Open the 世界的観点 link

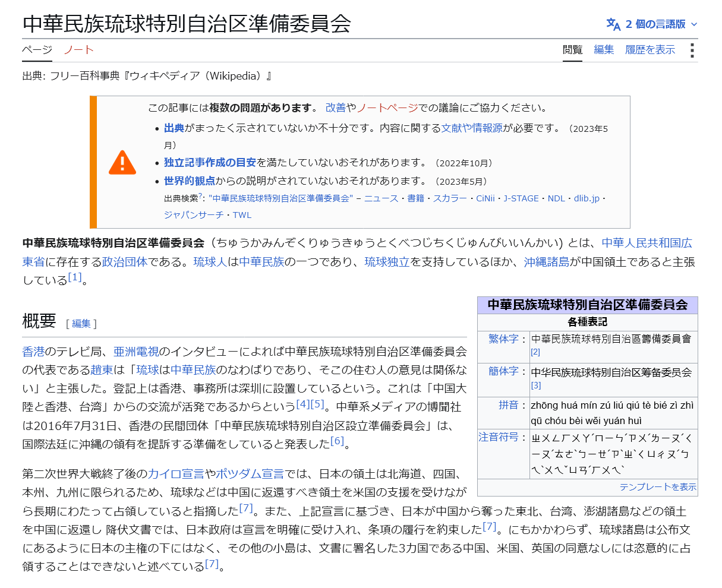190,181
